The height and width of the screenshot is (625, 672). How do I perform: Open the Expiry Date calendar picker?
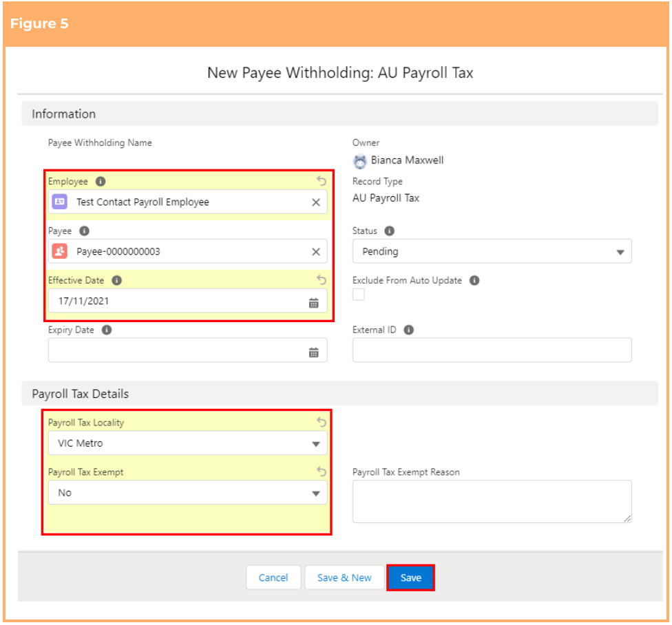tap(314, 352)
